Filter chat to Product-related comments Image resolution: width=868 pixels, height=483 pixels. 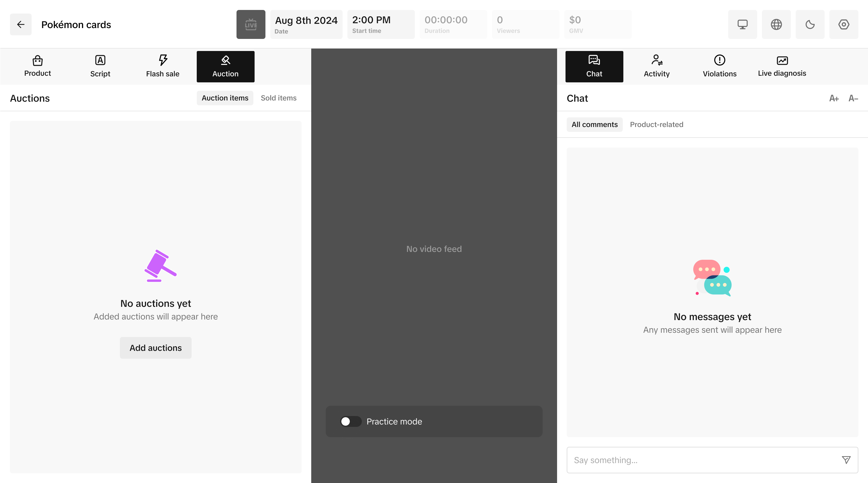coord(656,125)
